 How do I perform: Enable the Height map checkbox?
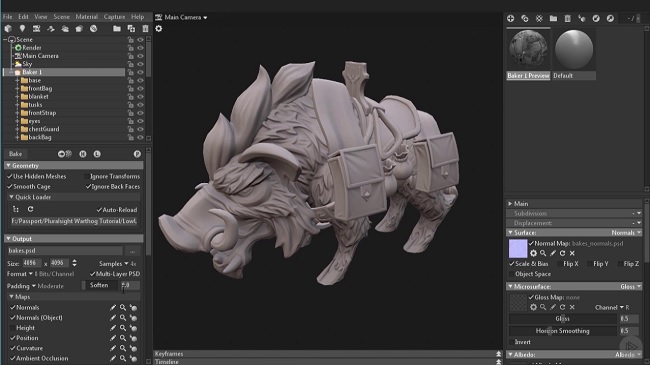pyautogui.click(x=12, y=328)
